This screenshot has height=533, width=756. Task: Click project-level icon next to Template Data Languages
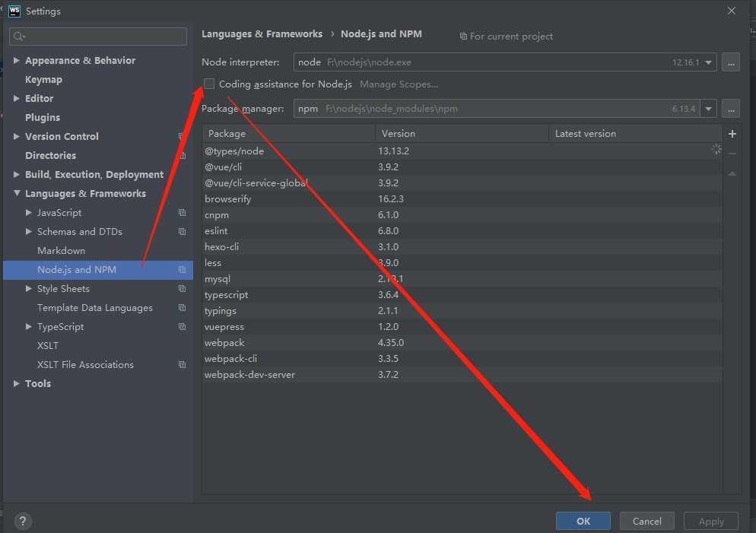point(182,307)
